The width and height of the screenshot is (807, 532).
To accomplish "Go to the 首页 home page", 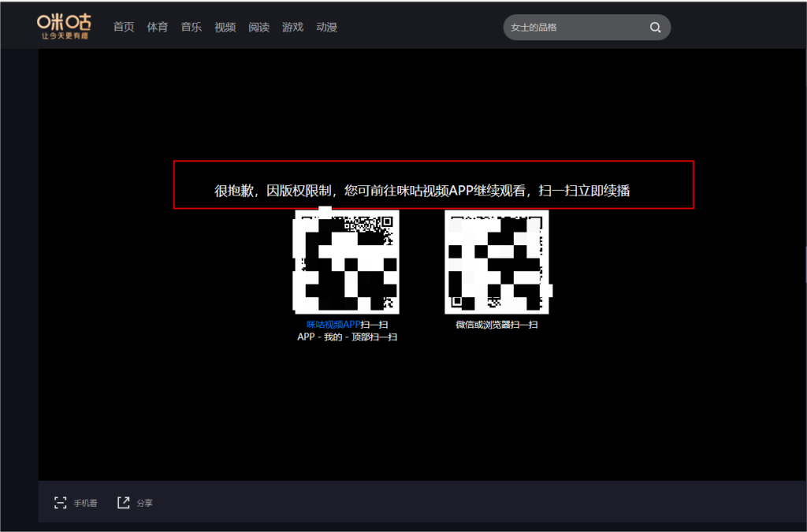I will 124,28.
